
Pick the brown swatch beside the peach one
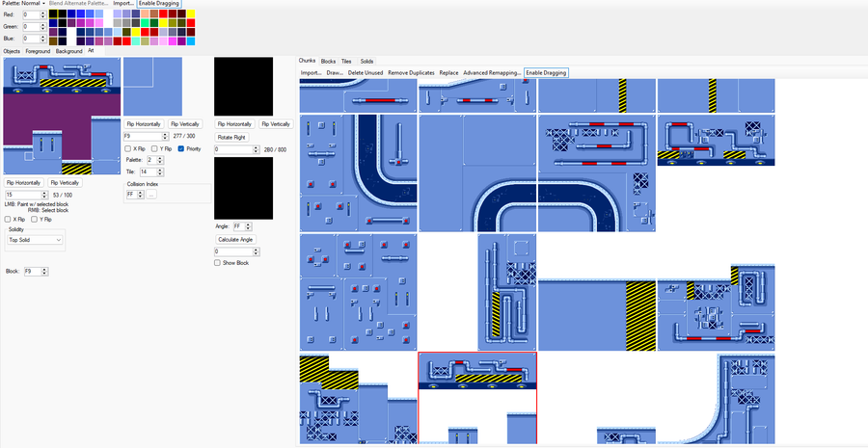click(154, 13)
